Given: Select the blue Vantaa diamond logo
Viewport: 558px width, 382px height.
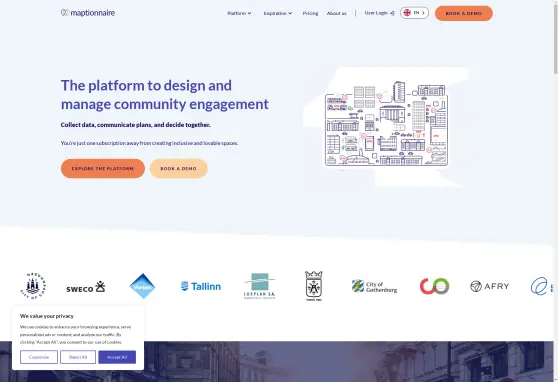Looking at the screenshot, I should tap(142, 286).
